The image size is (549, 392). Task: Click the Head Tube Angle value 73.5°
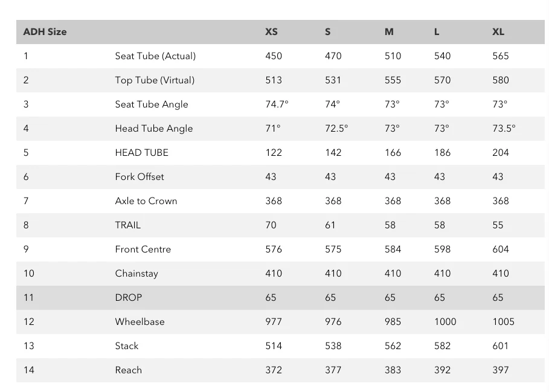pyautogui.click(x=504, y=128)
